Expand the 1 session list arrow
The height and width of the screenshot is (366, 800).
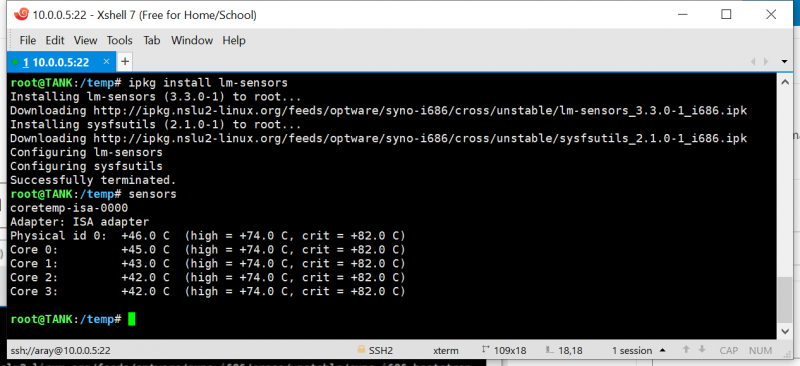[x=662, y=351]
